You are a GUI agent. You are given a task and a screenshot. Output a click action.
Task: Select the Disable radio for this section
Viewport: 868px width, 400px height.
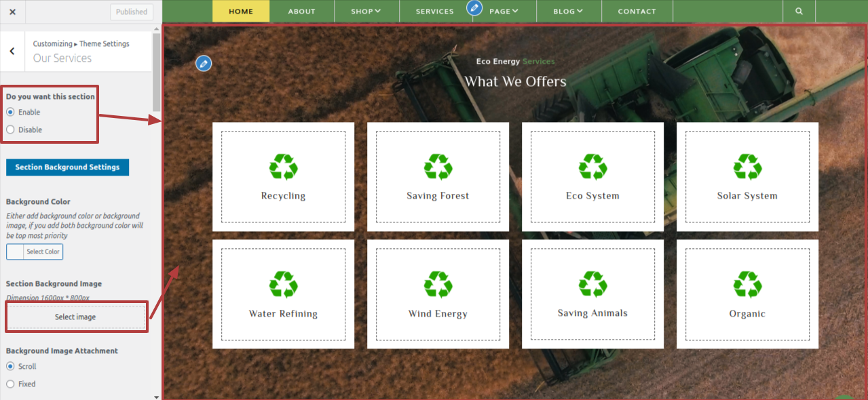pyautogui.click(x=10, y=129)
